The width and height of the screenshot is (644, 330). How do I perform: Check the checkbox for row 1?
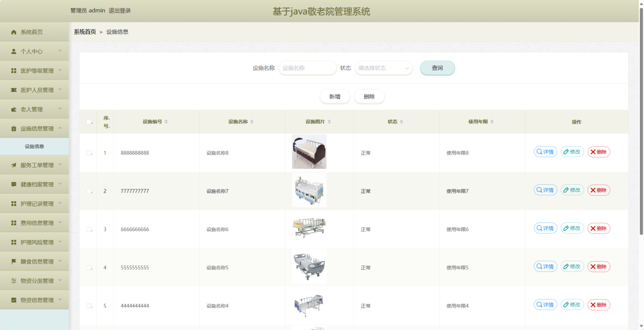[x=88, y=153]
